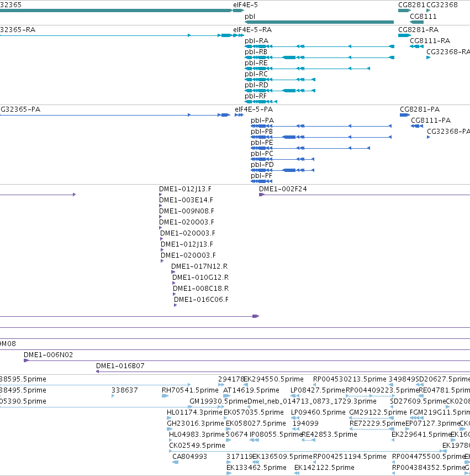Click BAC end DME1-010G12.R
Screen dimensions: 470x476
[200, 278]
